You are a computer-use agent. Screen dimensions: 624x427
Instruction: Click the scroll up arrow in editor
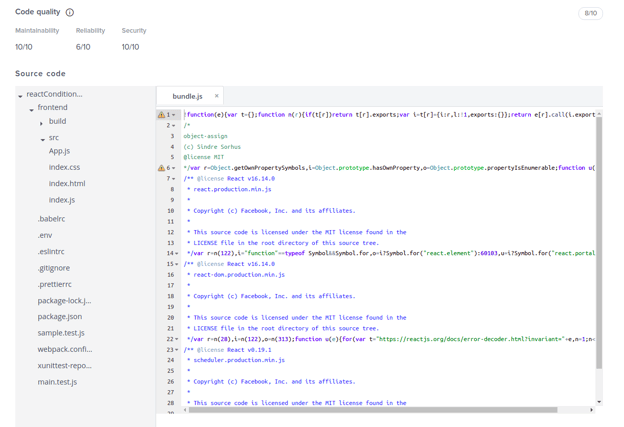(599, 114)
